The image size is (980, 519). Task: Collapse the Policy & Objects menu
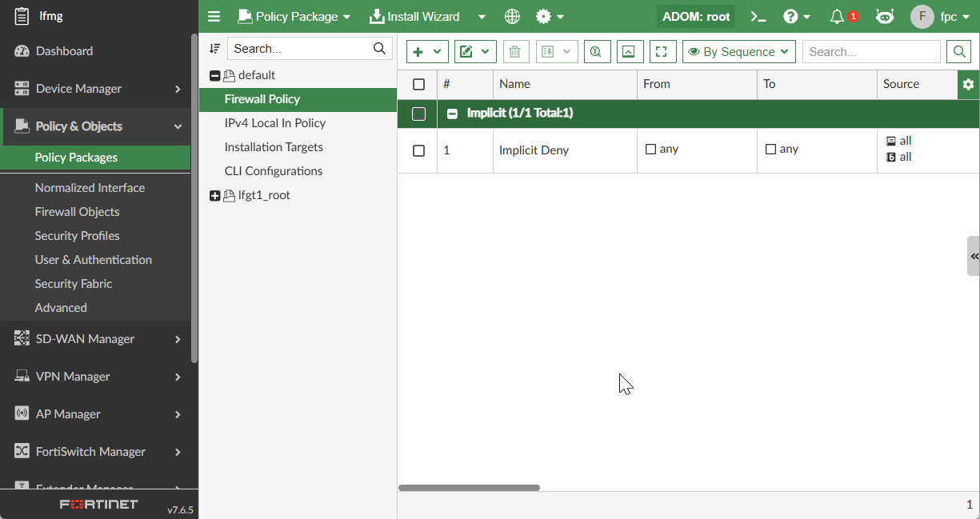pos(178,126)
